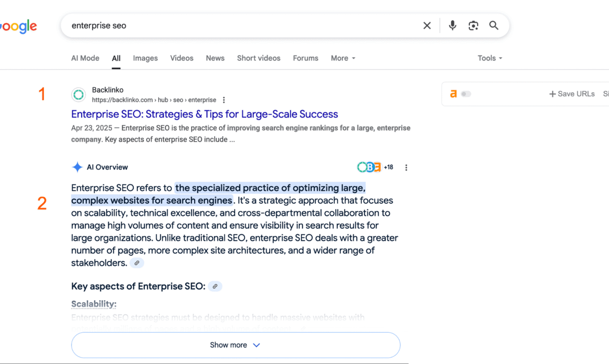The height and width of the screenshot is (364, 609).
Task: Click the Scalability: underlined term
Action: click(94, 304)
